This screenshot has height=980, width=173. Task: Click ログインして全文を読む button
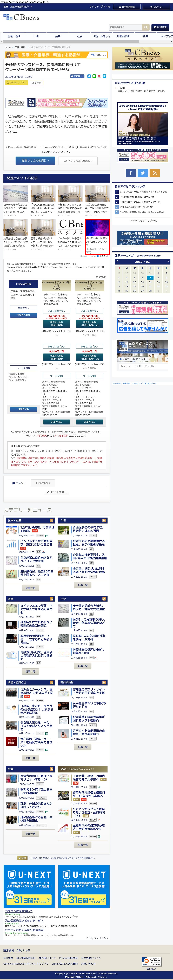tap(78, 160)
